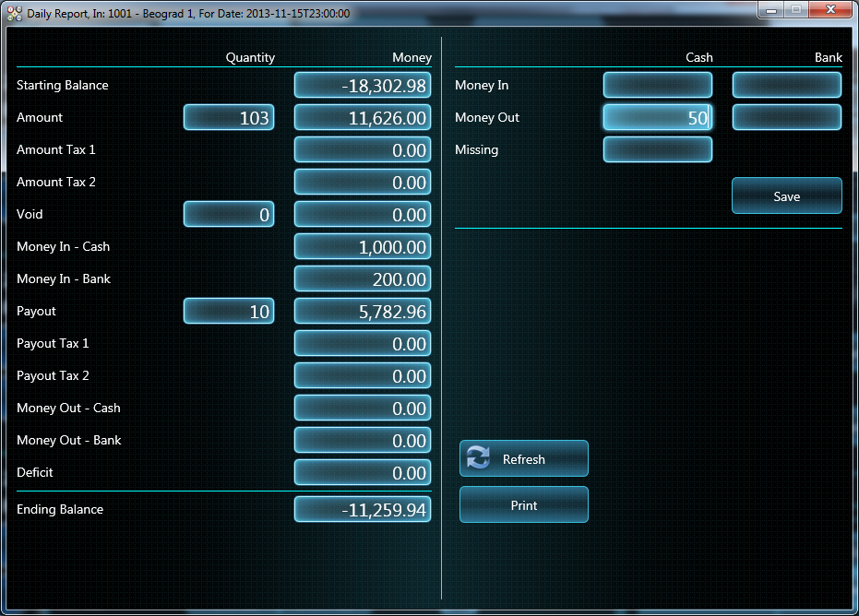
Task: Click the Money column header
Action: click(x=412, y=57)
